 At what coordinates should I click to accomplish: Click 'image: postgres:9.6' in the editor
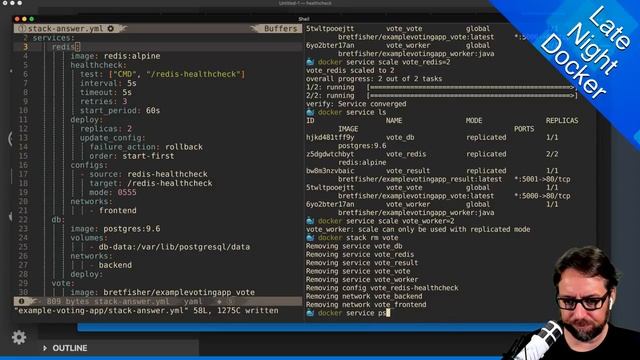[x=115, y=229]
